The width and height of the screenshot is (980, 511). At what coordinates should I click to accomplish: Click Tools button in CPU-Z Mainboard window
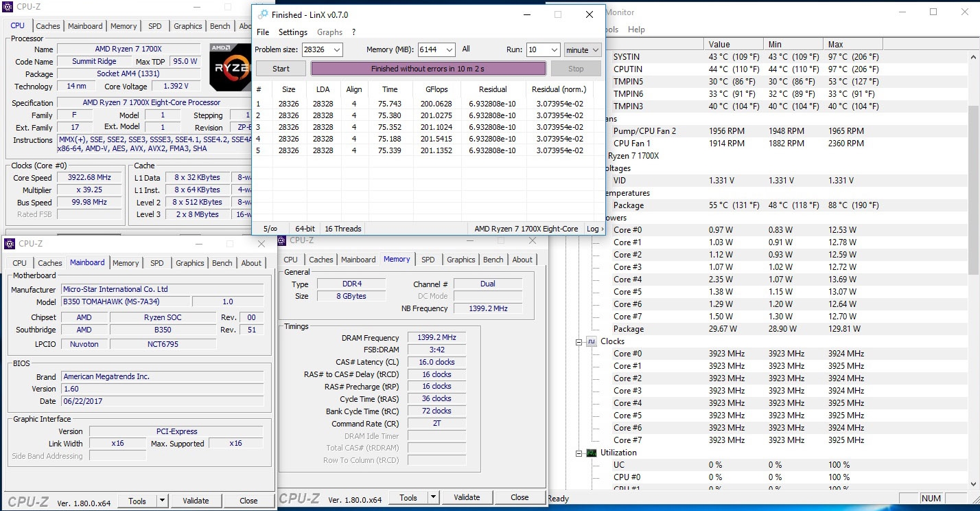[x=137, y=501]
